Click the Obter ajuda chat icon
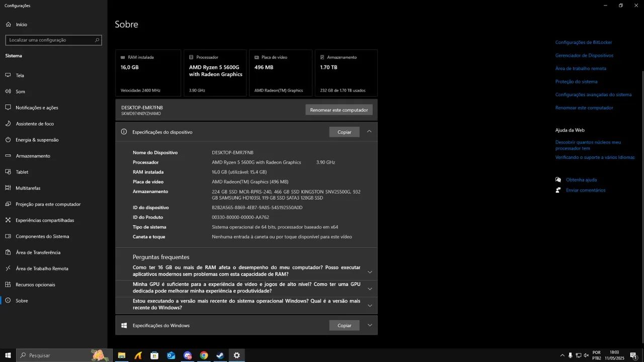Screen dimensions: 644x362 click(558, 179)
